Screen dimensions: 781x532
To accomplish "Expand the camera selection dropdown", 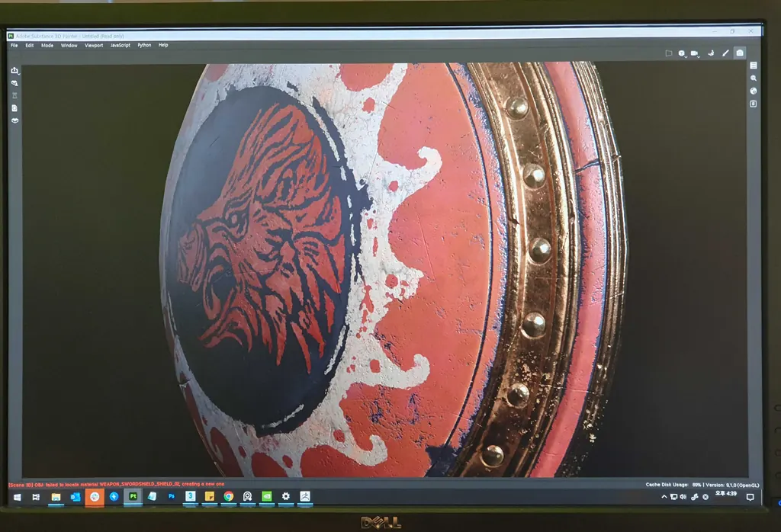I will [x=696, y=53].
